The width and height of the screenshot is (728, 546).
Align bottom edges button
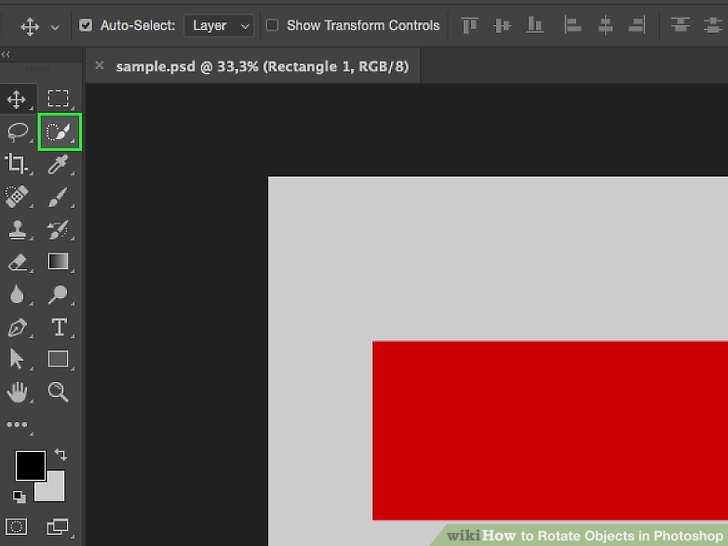pos(535,25)
